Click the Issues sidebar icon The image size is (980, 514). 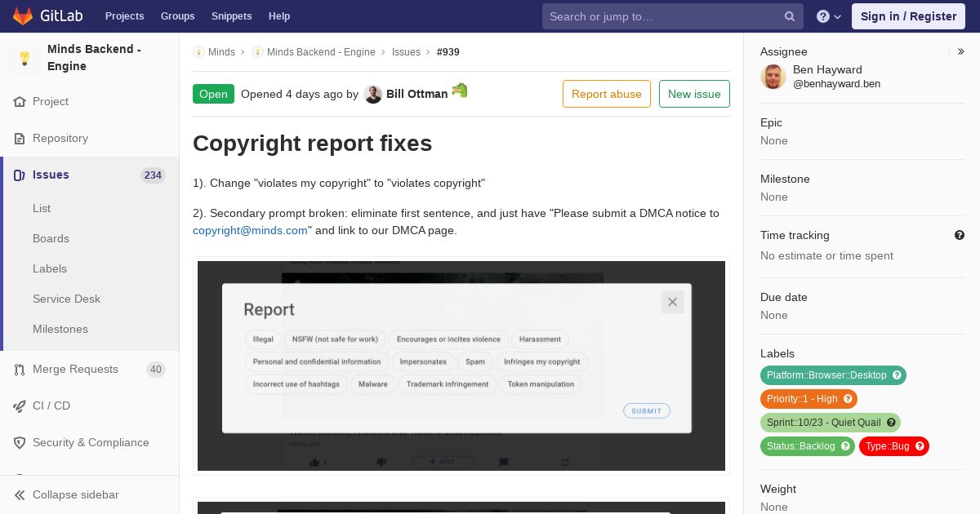[x=20, y=175]
